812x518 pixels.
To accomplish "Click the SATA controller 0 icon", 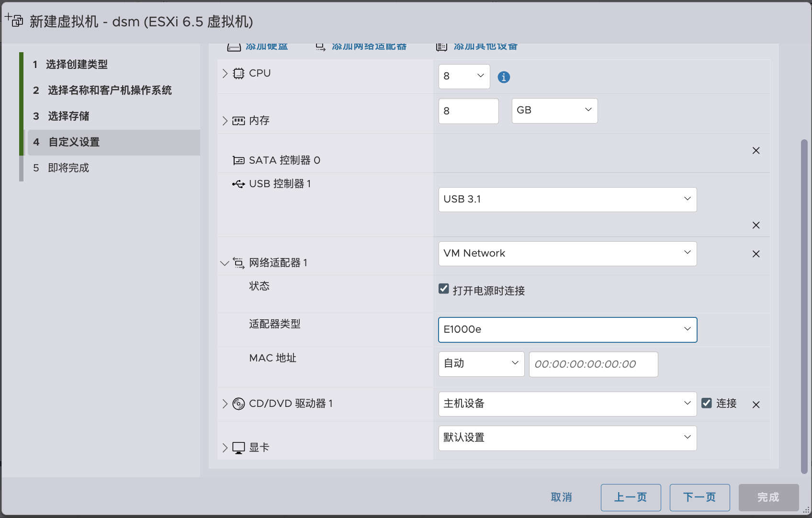I will tap(238, 160).
